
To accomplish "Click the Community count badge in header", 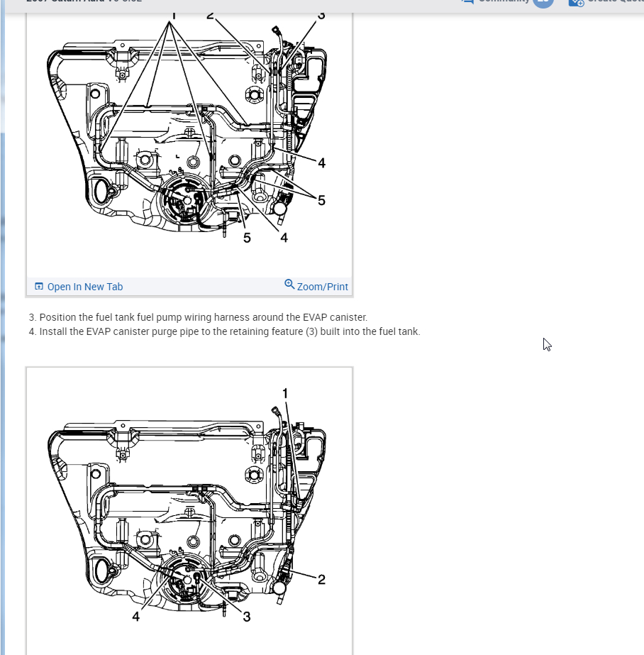I will point(543,3).
